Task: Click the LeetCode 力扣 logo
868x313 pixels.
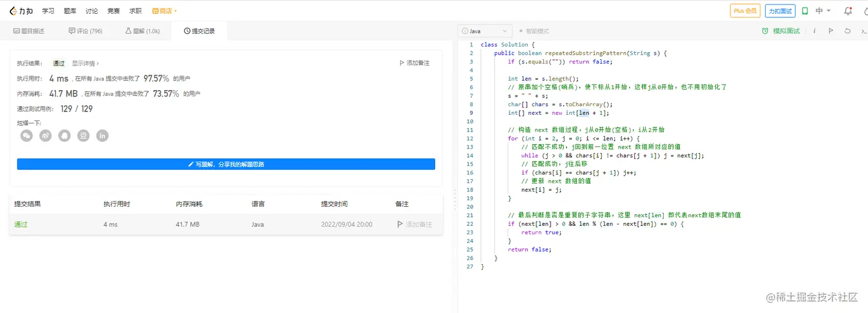Action: point(21,11)
